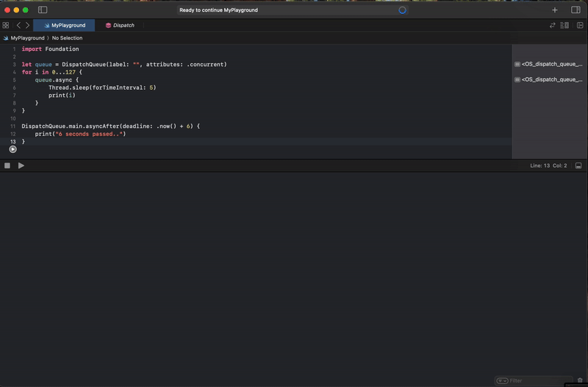The image size is (588, 387).
Task: Click the DispatchQueue.main.asyncAfter code line
Action: tap(111, 126)
